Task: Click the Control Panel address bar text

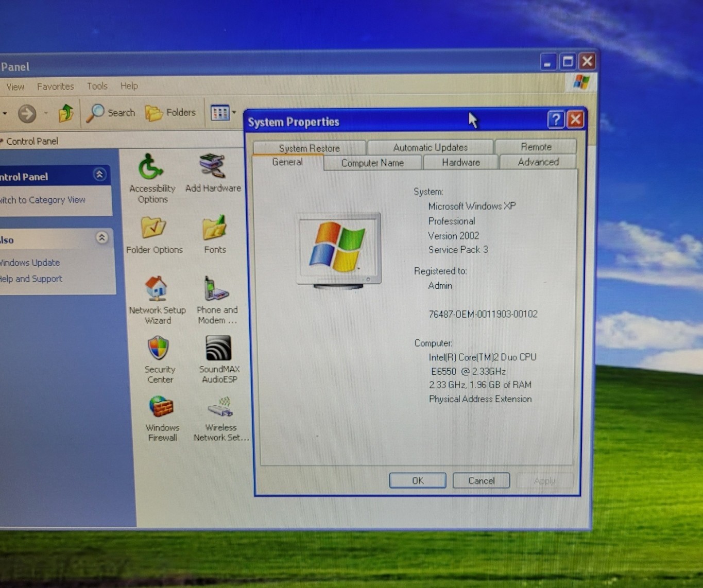Action: [32, 141]
